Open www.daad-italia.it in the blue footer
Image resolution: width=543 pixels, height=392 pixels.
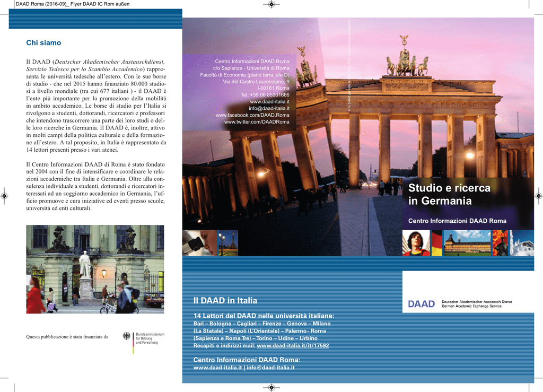pos(217,368)
